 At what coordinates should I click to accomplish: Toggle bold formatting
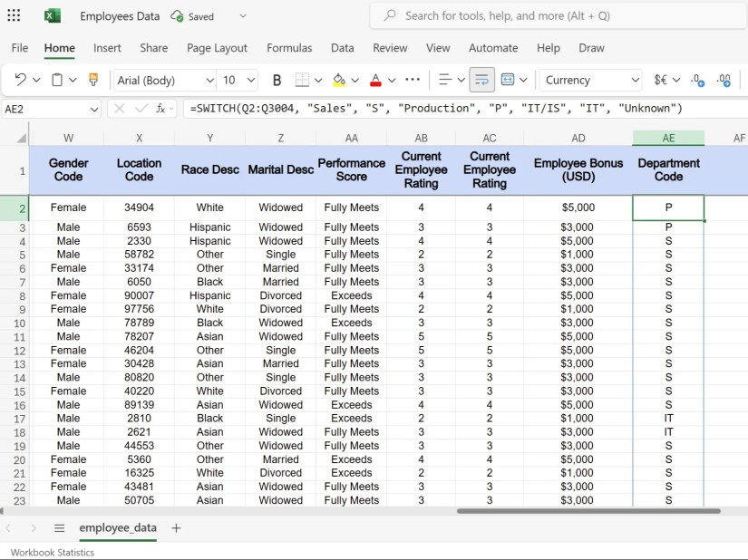click(277, 80)
